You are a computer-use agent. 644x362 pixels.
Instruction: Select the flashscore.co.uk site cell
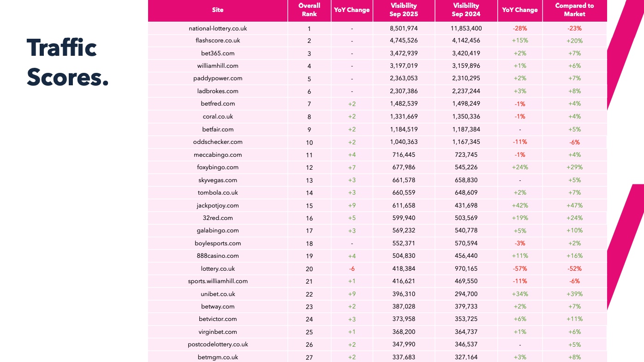218,41
